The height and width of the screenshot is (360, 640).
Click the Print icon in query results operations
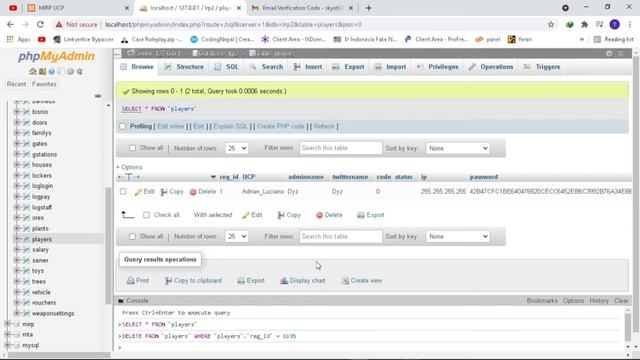coord(131,280)
